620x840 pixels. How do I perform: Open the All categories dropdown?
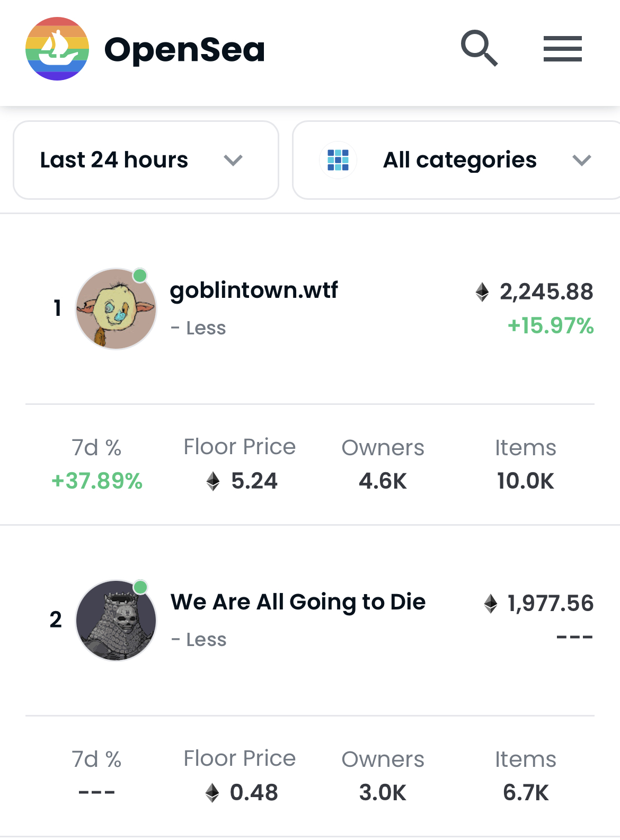460,160
